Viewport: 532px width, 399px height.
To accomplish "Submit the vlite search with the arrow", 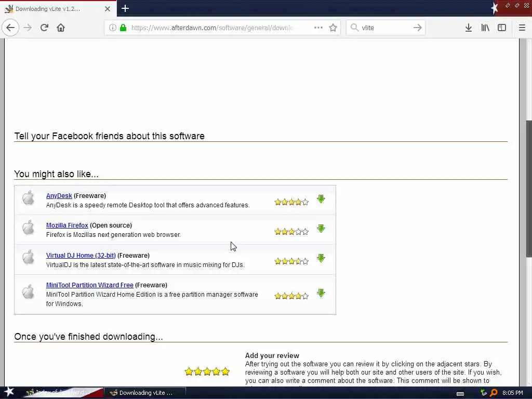I will point(418,28).
